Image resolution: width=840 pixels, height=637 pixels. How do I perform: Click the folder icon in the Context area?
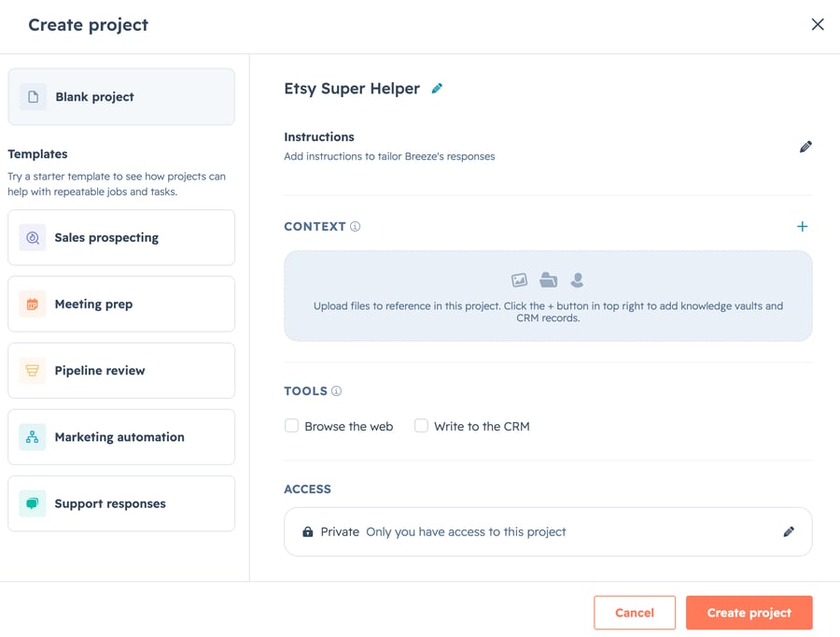click(x=548, y=280)
